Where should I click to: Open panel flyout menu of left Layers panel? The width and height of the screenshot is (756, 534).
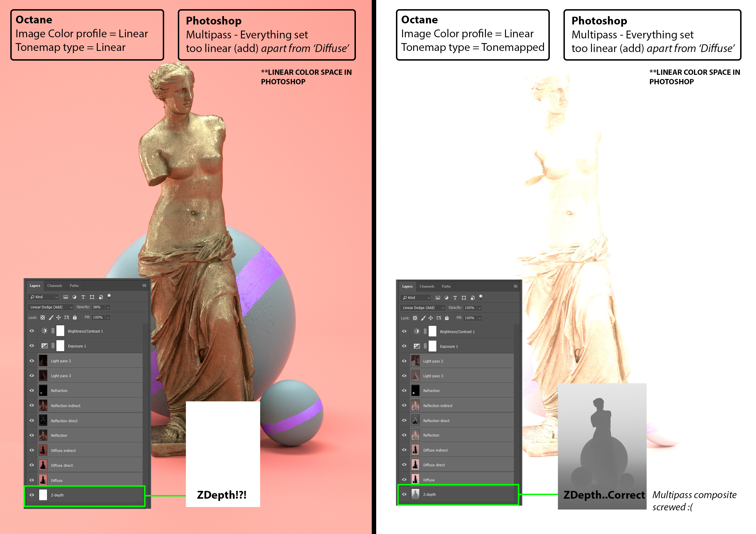tap(144, 285)
